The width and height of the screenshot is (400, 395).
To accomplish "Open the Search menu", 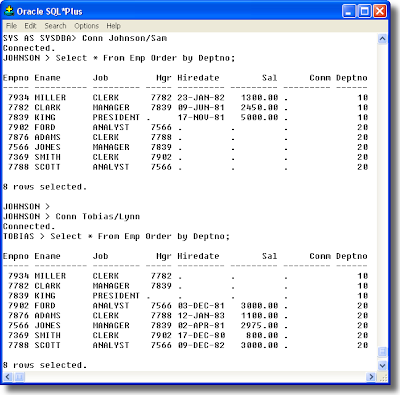I will 55,26.
